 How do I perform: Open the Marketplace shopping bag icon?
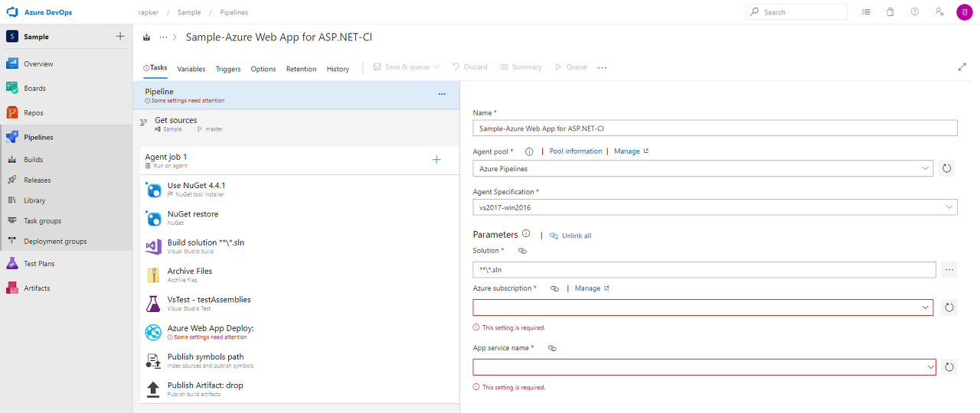point(890,12)
